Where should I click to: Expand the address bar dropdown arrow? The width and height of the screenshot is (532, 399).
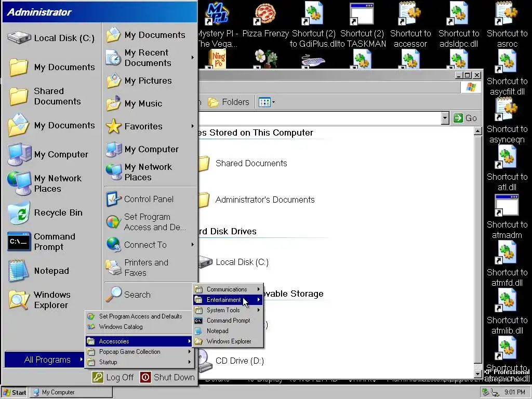(445, 118)
